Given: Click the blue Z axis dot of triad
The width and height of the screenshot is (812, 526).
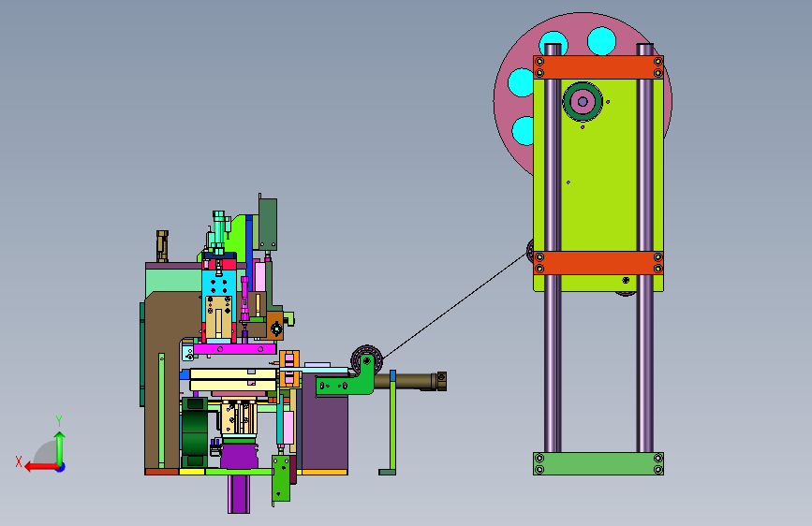Looking at the screenshot, I should pyautogui.click(x=61, y=467).
